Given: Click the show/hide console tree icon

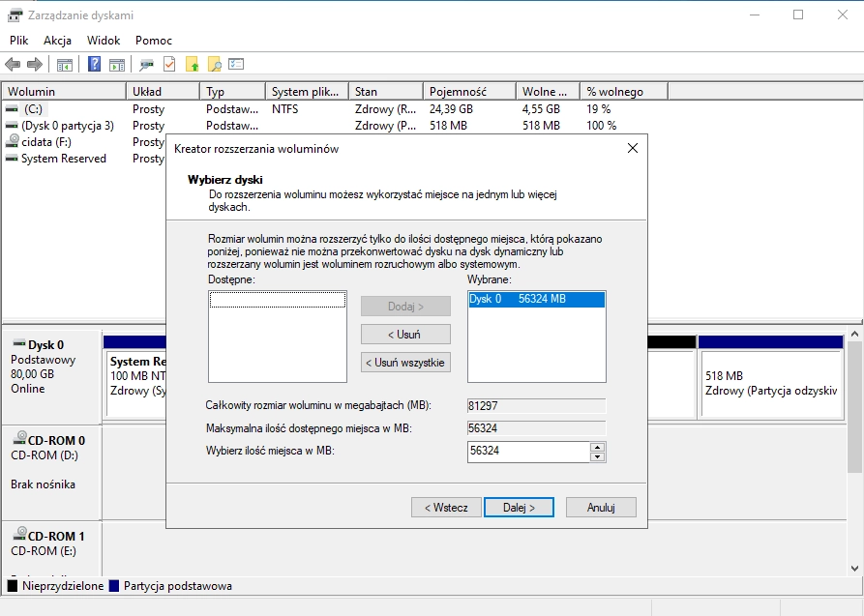Looking at the screenshot, I should 65,65.
